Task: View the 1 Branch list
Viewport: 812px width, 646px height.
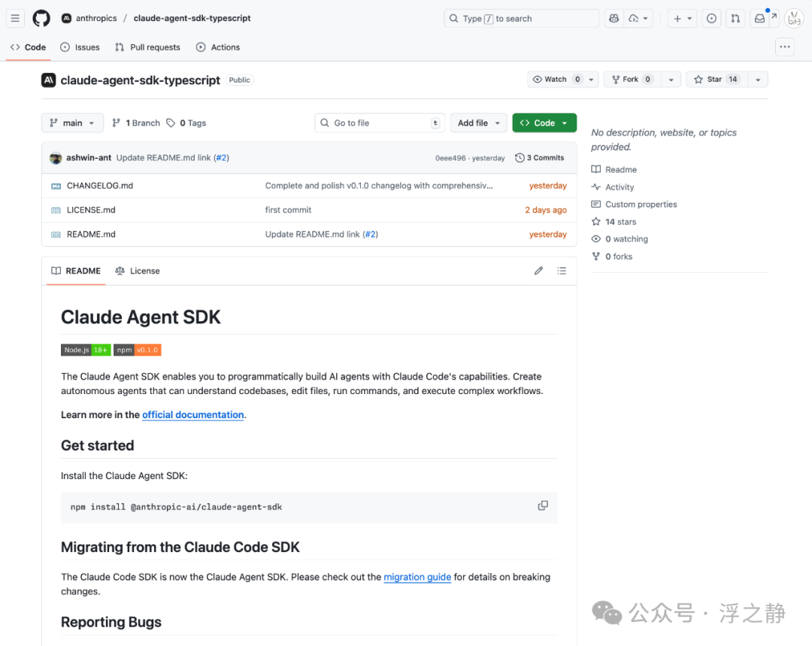Action: [x=136, y=123]
